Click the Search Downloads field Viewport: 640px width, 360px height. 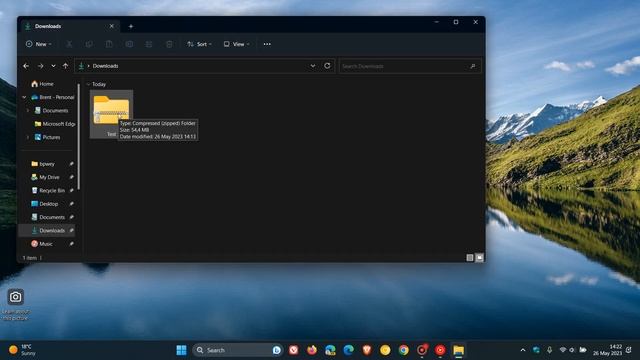(x=410, y=66)
